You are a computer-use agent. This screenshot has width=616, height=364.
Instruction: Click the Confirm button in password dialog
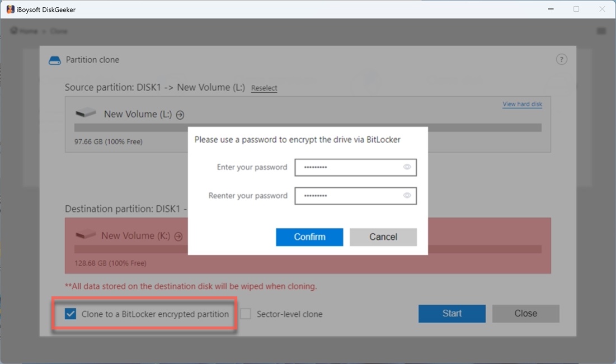[x=309, y=237]
